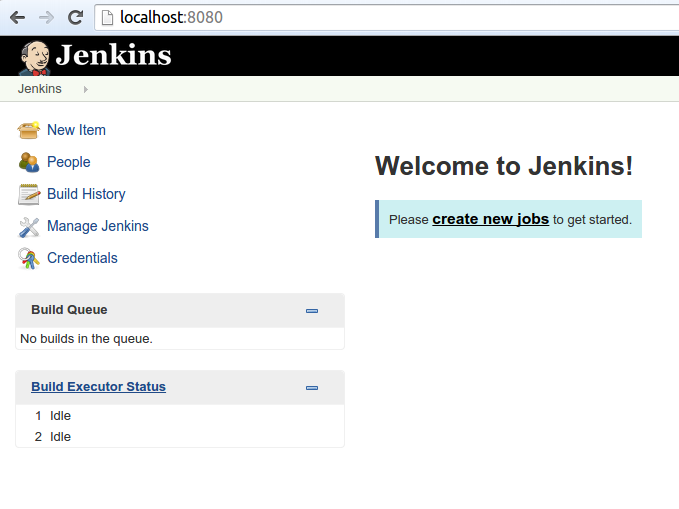Reload the page with the refresh icon
679x509 pixels.
point(75,17)
